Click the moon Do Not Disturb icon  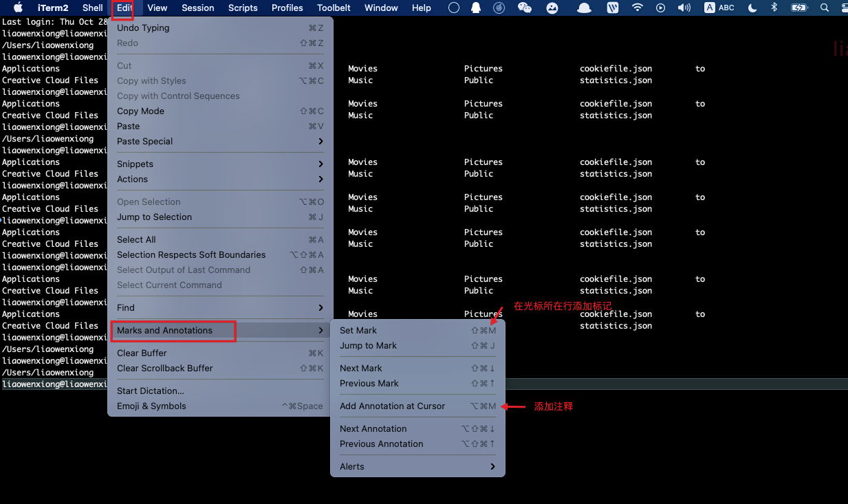[752, 8]
